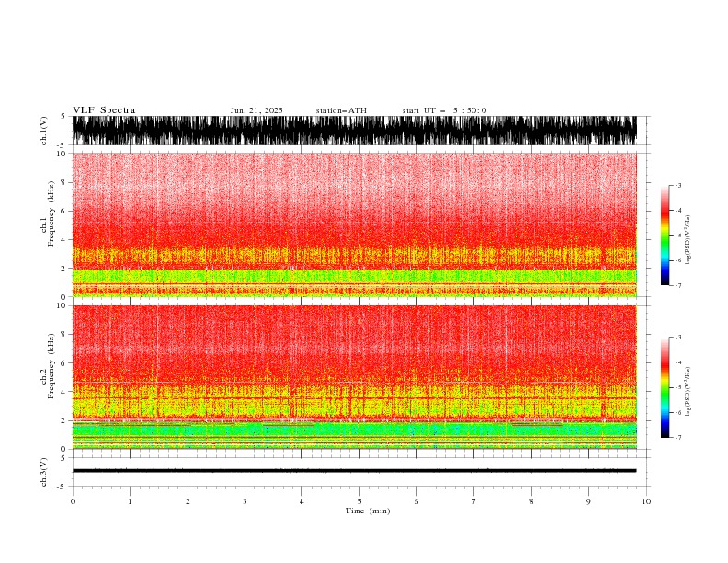
Task: Click the ch.1 frequency tick label "8"
Action: [x=63, y=182]
